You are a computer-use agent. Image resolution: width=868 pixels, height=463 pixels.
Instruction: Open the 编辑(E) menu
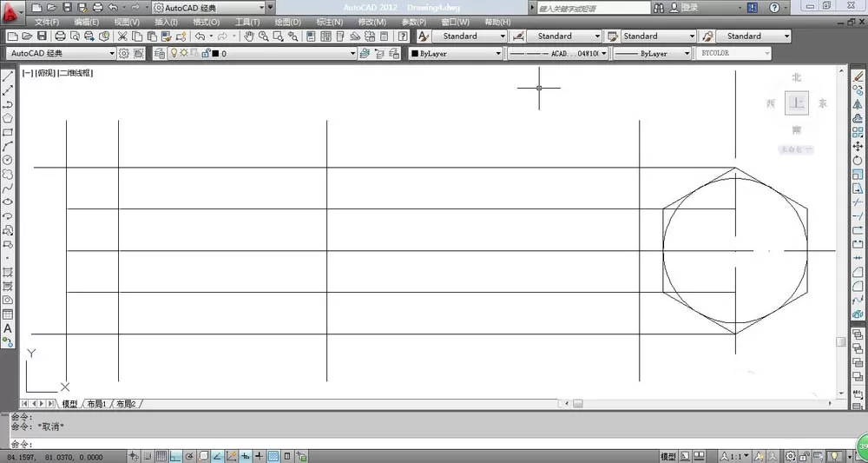point(86,23)
